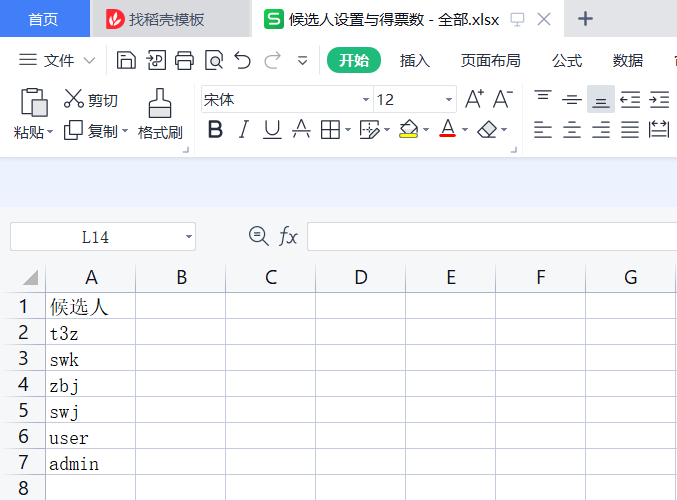Image resolution: width=677 pixels, height=500 pixels.
Task: Click Decrease Indent icon
Action: click(x=630, y=99)
